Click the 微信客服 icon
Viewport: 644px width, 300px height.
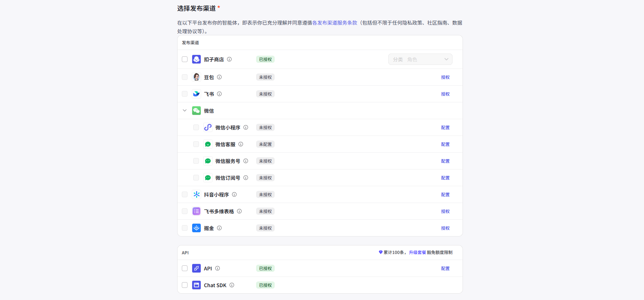pyautogui.click(x=208, y=144)
